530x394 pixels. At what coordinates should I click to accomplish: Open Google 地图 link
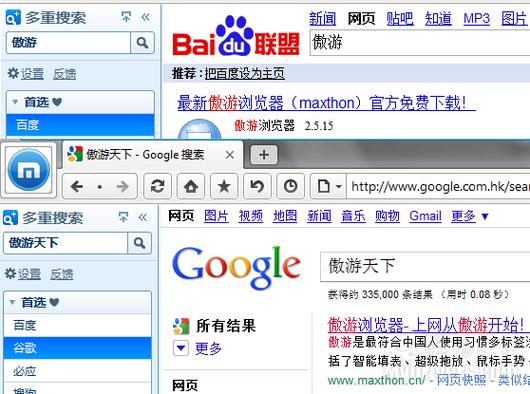tap(285, 216)
